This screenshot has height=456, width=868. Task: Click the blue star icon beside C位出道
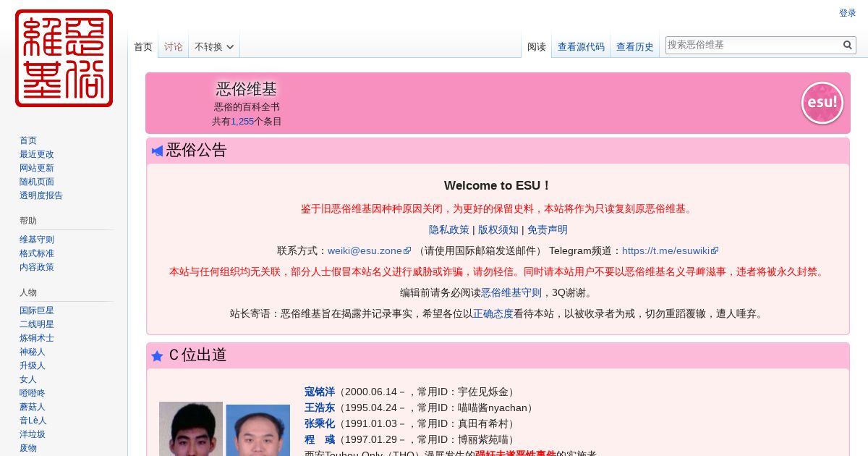click(157, 355)
